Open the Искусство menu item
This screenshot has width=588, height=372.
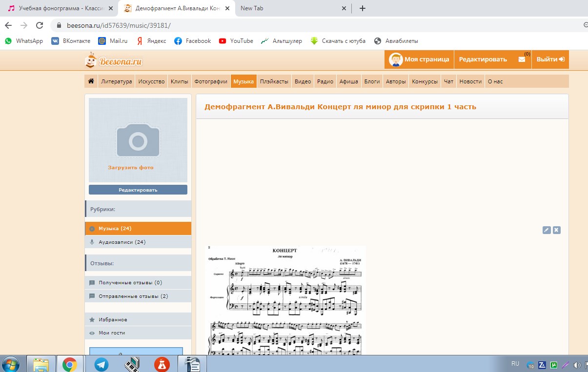click(x=151, y=81)
